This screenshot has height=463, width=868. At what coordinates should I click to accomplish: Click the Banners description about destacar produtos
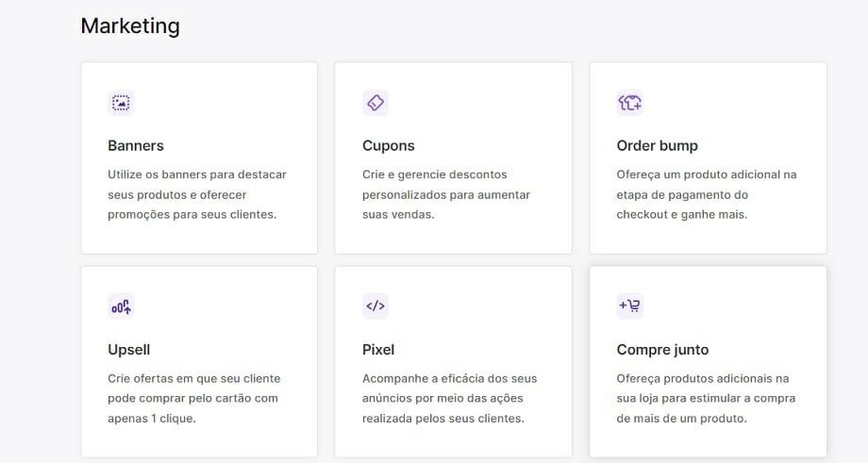click(197, 194)
